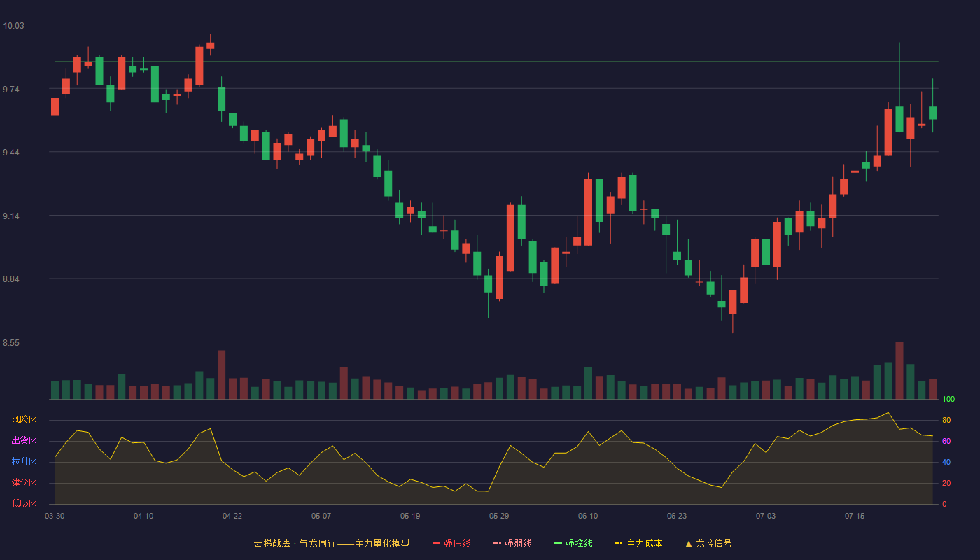Click the 07-15 date label
This screenshot has height=560, width=980.
[x=855, y=516]
